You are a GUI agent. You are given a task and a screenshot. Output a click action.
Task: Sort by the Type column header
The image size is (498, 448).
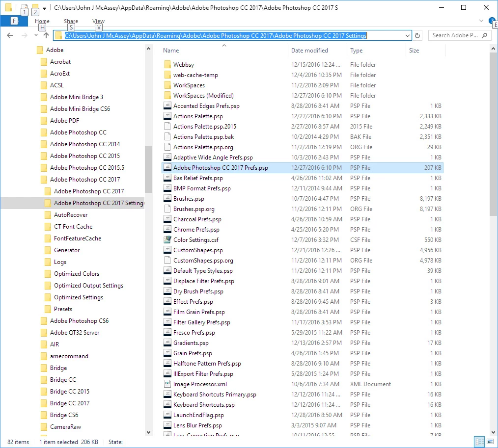[357, 51]
